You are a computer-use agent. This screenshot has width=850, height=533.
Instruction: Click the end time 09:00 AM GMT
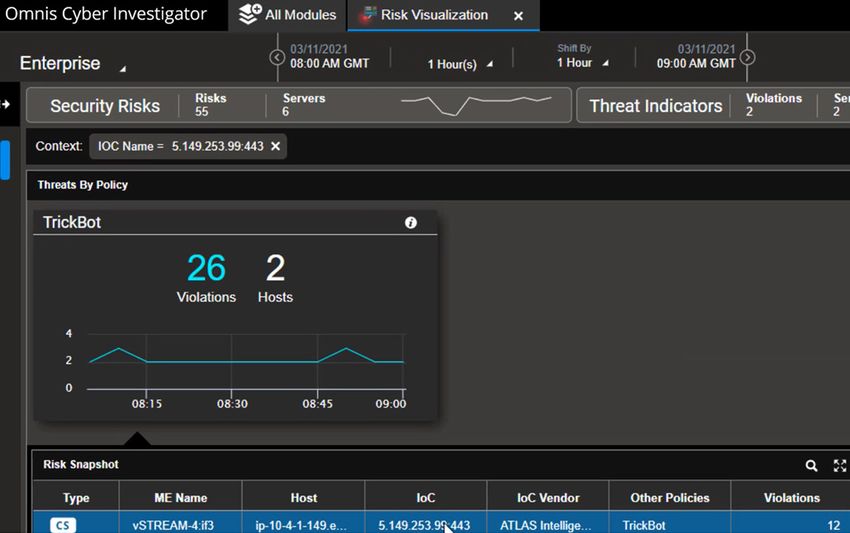696,63
